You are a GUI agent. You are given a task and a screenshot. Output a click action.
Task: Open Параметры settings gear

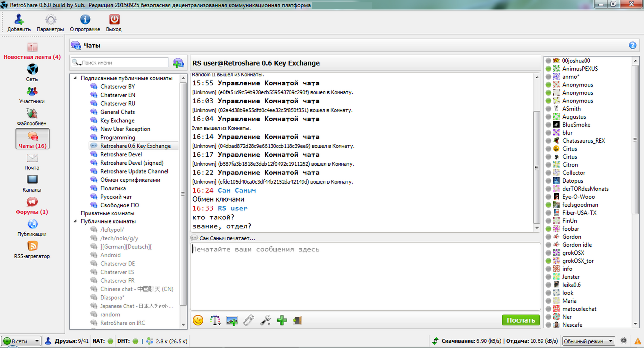tap(50, 20)
